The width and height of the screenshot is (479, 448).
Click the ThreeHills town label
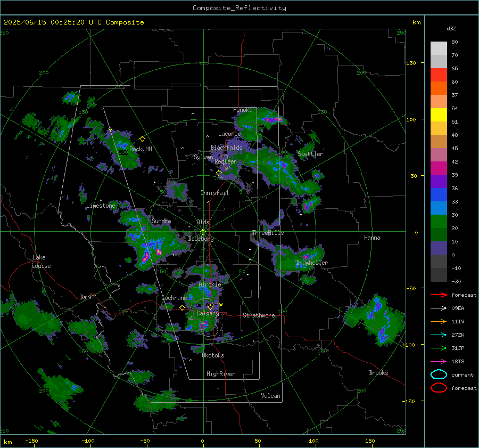268,233
